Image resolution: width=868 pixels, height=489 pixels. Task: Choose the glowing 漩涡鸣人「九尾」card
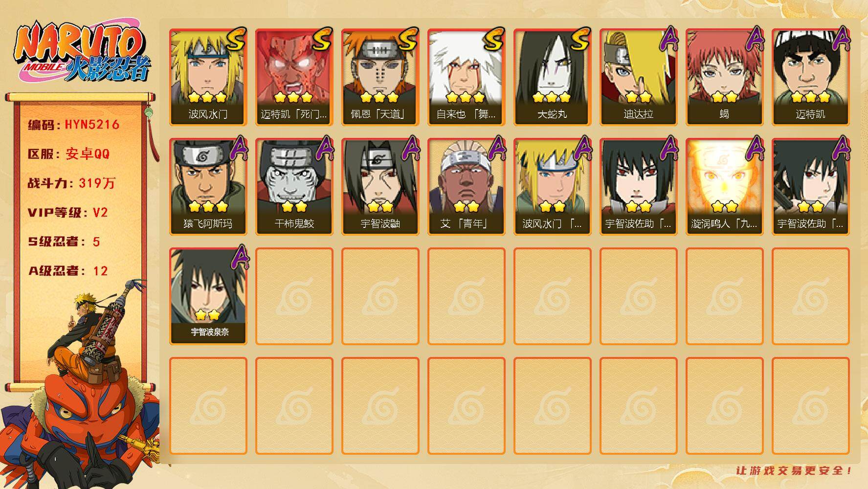coord(724,187)
